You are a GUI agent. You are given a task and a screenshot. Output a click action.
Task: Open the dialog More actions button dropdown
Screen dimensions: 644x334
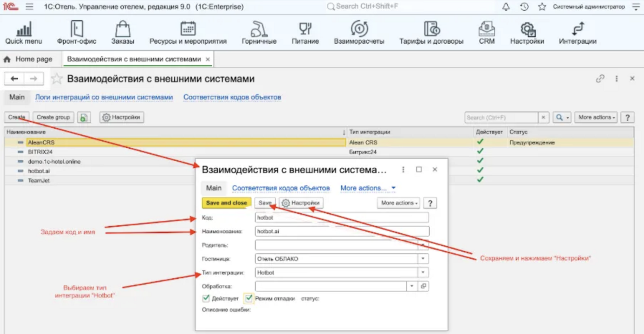pyautogui.click(x=399, y=203)
